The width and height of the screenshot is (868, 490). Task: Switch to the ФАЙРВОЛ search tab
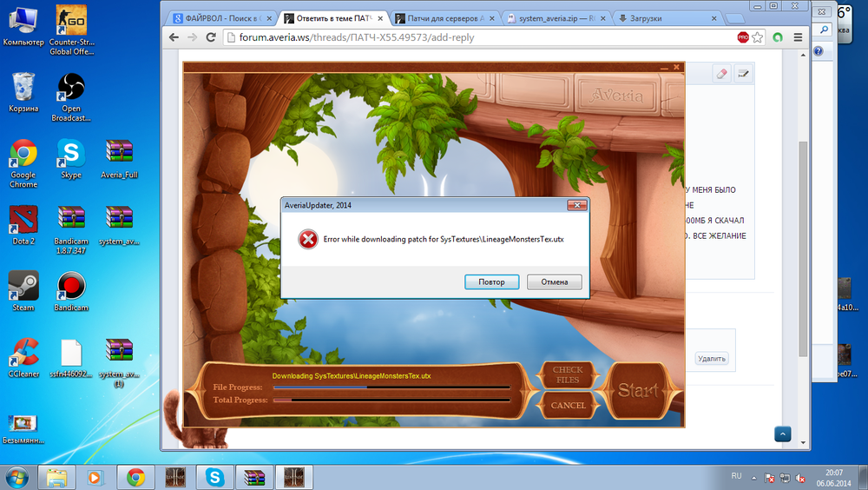223,17
